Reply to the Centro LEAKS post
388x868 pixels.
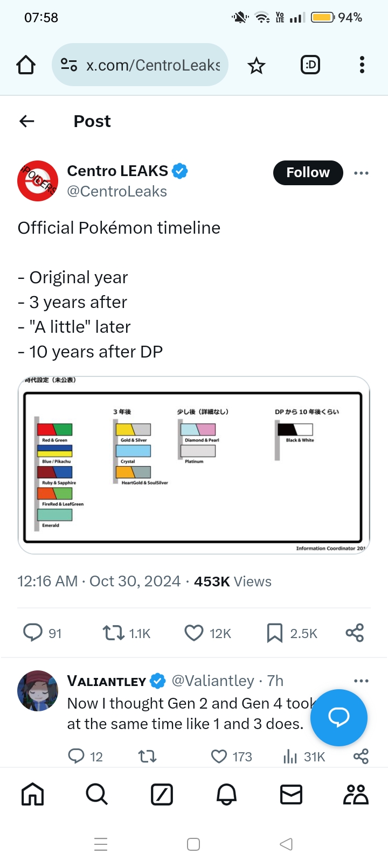[x=33, y=633]
